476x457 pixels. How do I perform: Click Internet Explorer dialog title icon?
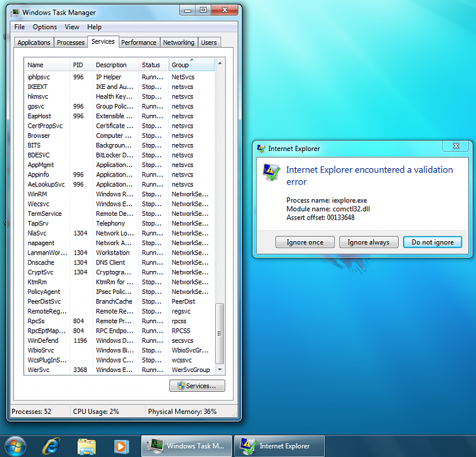261,149
